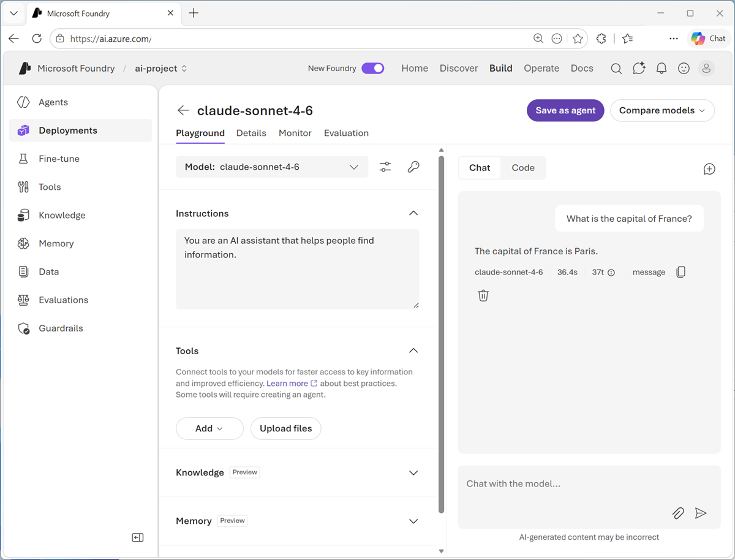Toggle the New Foundry switch

[372, 68]
